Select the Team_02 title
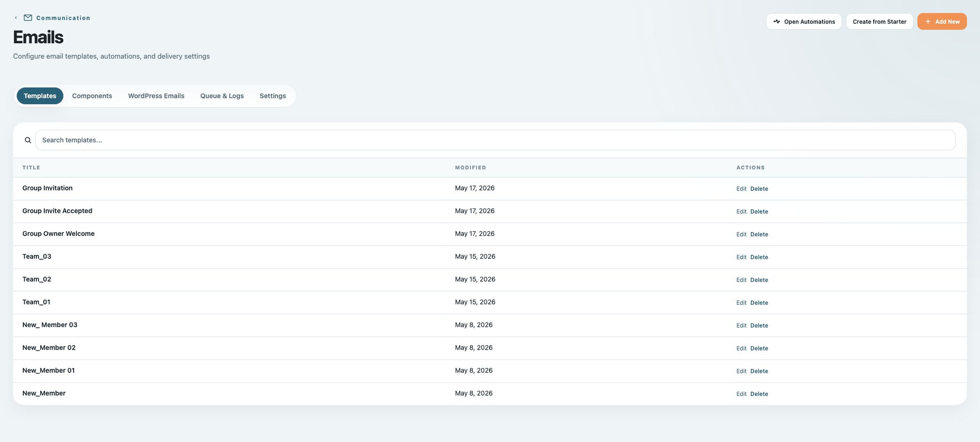The width and height of the screenshot is (980, 442). tap(37, 279)
